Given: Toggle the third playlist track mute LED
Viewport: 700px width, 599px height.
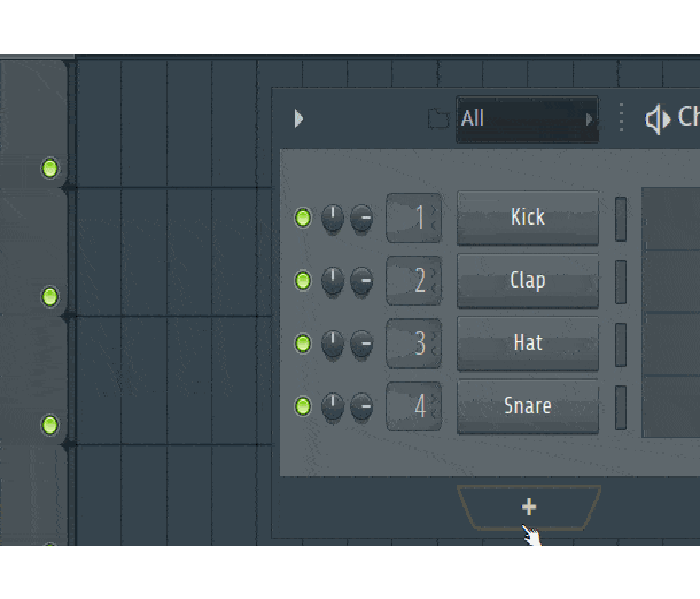Looking at the screenshot, I should (x=50, y=425).
